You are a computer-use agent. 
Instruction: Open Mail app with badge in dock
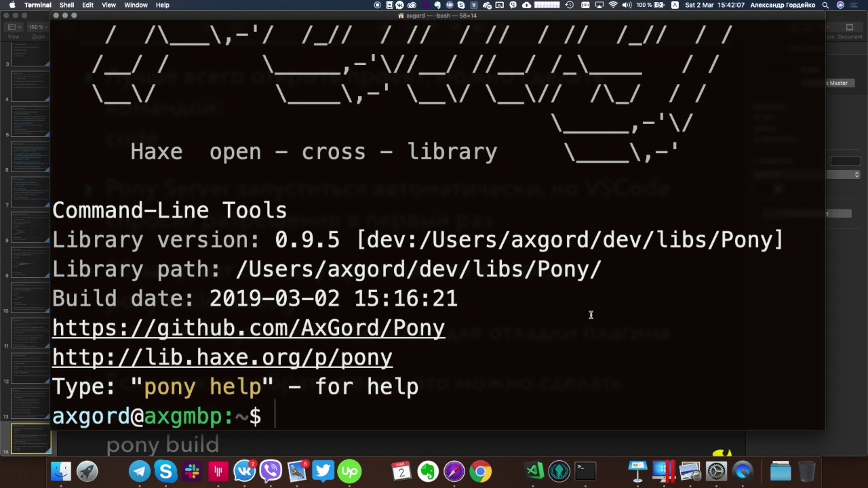coord(297,471)
